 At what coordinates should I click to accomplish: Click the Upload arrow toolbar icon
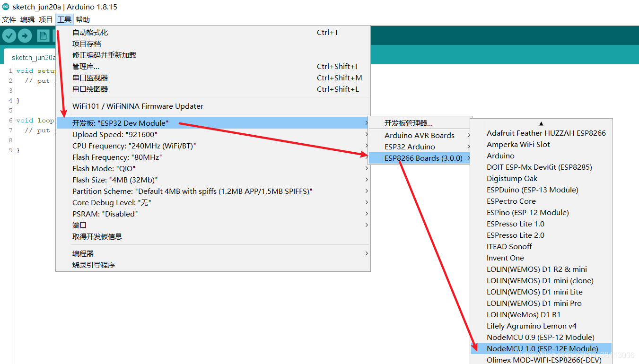[x=25, y=35]
